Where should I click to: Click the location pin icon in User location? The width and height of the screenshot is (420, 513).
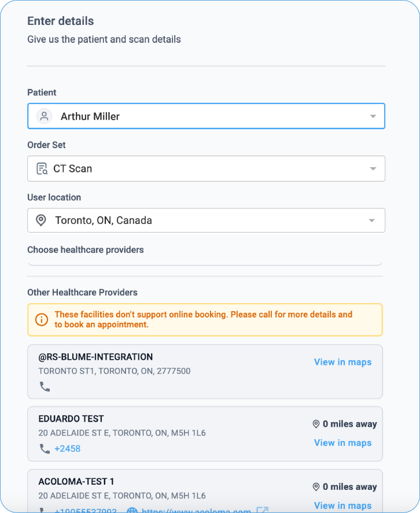coord(41,220)
